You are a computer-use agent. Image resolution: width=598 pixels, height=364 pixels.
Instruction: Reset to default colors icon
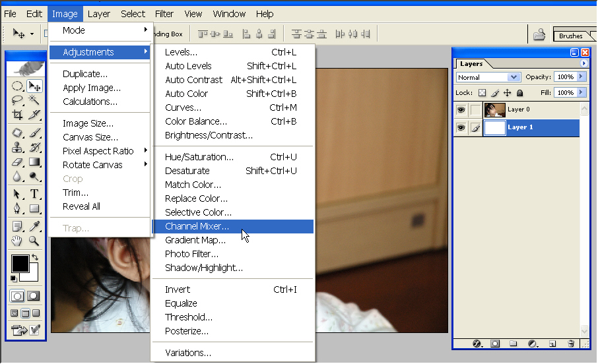(x=14, y=279)
